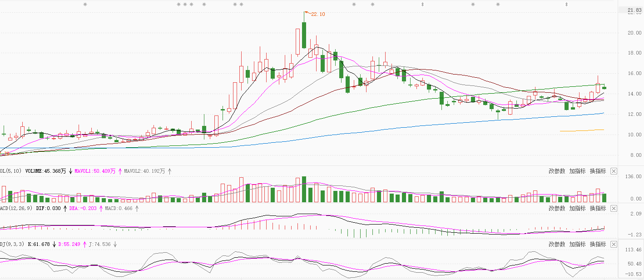Viewport: 644px width, 280px height.
Task: Click the 18.00 price axis label
Action: pos(634,53)
